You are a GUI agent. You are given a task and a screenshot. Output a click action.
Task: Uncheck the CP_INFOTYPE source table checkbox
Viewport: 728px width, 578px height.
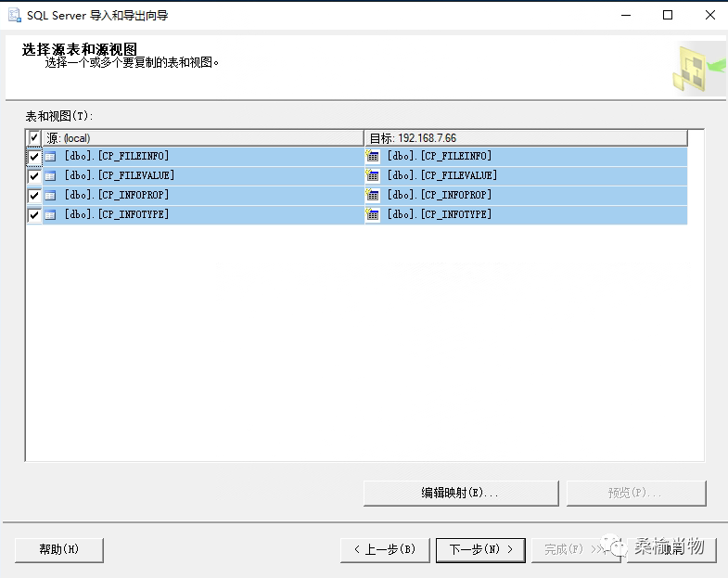tap(34, 215)
